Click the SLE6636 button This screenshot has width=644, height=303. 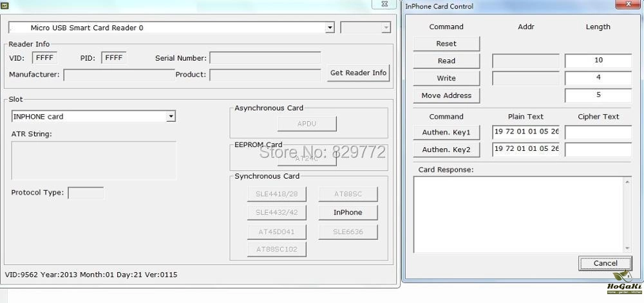[x=348, y=232]
